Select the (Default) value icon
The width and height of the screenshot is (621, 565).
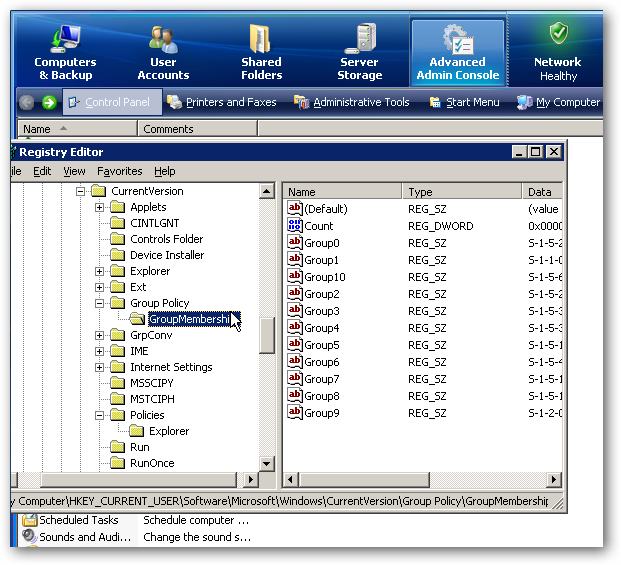(x=295, y=208)
